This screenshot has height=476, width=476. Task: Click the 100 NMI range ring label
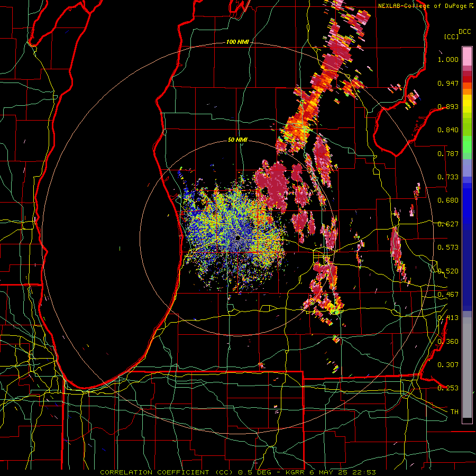click(x=237, y=42)
